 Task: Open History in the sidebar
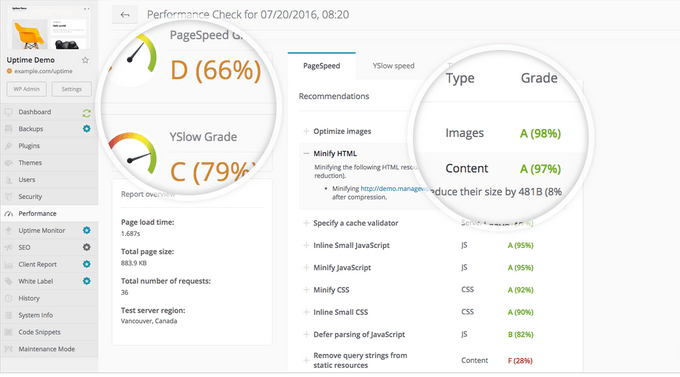pos(49,298)
